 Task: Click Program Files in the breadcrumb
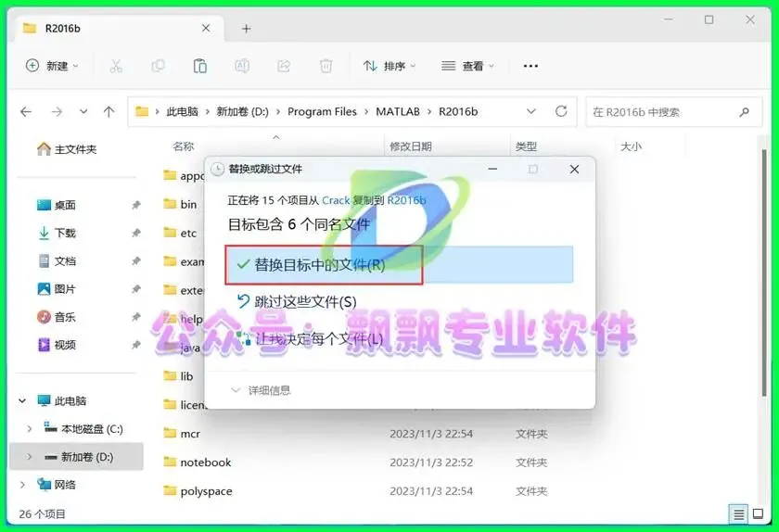pyautogui.click(x=322, y=112)
